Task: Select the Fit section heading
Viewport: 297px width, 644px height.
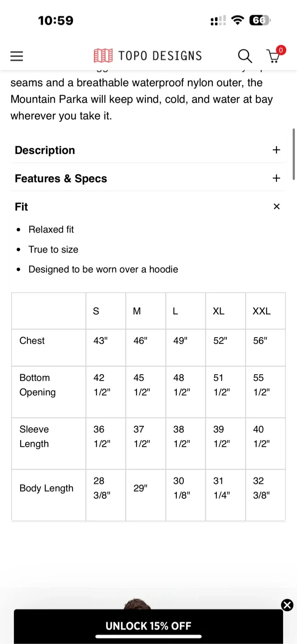Action: coord(21,207)
